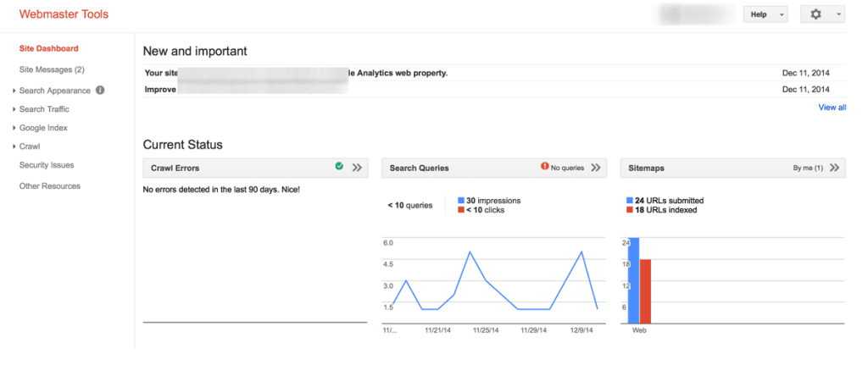868x365 pixels.
Task: Click the blue impressions legend square
Action: 461,201
